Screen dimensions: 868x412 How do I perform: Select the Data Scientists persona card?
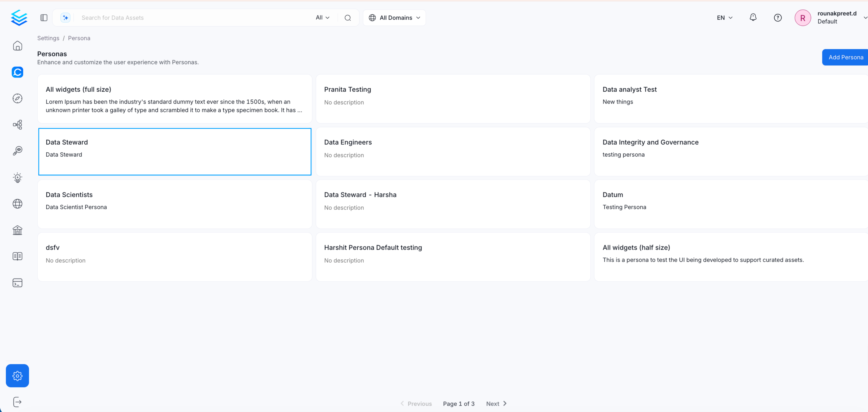175,204
